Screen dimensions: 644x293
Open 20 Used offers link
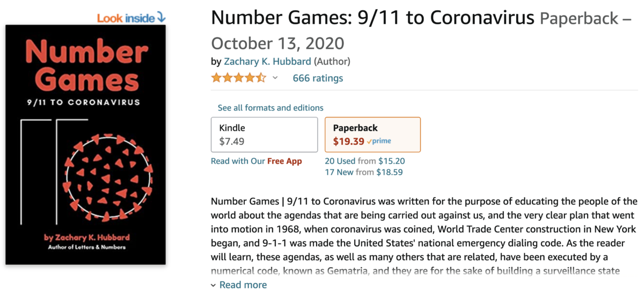pos(340,161)
